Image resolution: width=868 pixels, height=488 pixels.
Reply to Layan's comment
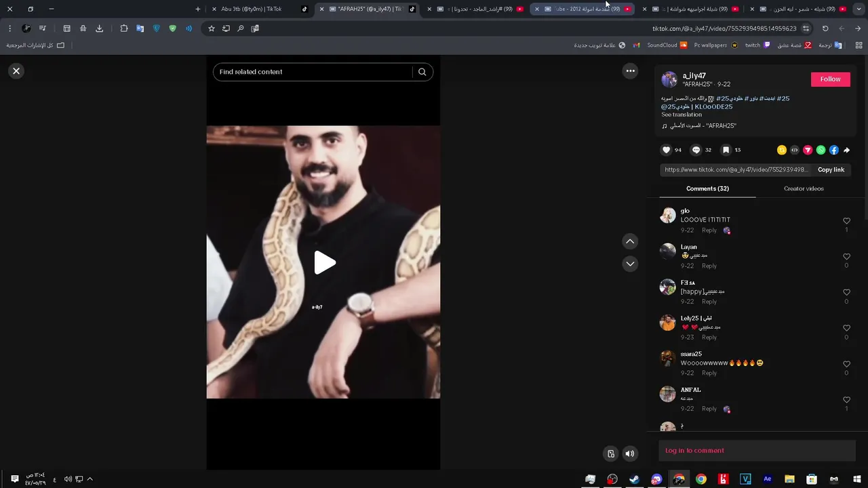pos(709,266)
